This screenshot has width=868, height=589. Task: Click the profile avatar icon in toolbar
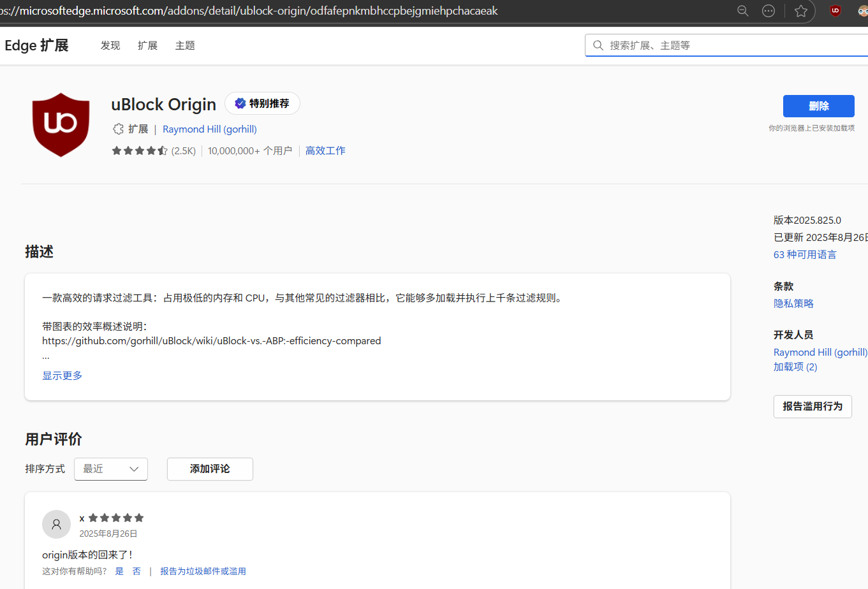point(862,11)
